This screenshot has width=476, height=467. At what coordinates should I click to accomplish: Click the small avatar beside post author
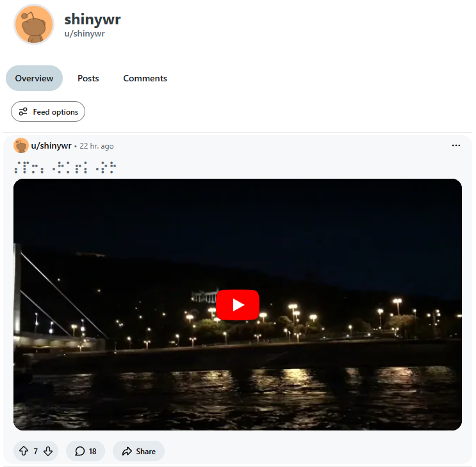point(21,145)
